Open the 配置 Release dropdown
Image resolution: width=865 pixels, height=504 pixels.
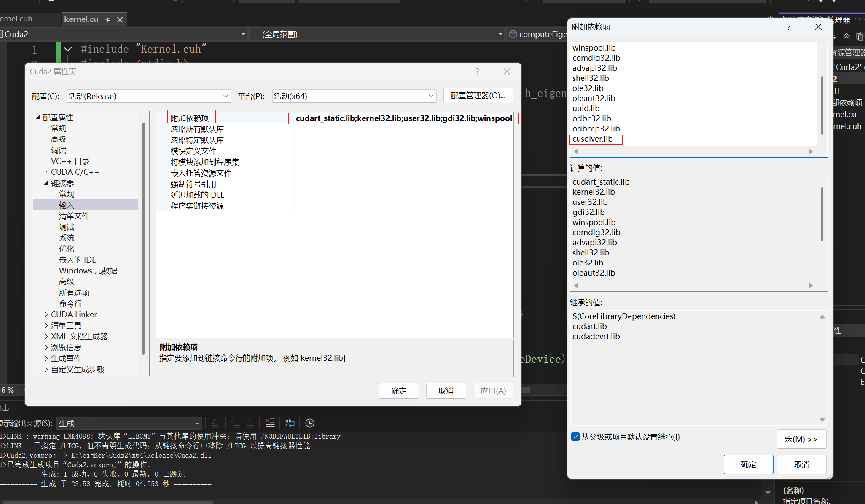pyautogui.click(x=149, y=96)
